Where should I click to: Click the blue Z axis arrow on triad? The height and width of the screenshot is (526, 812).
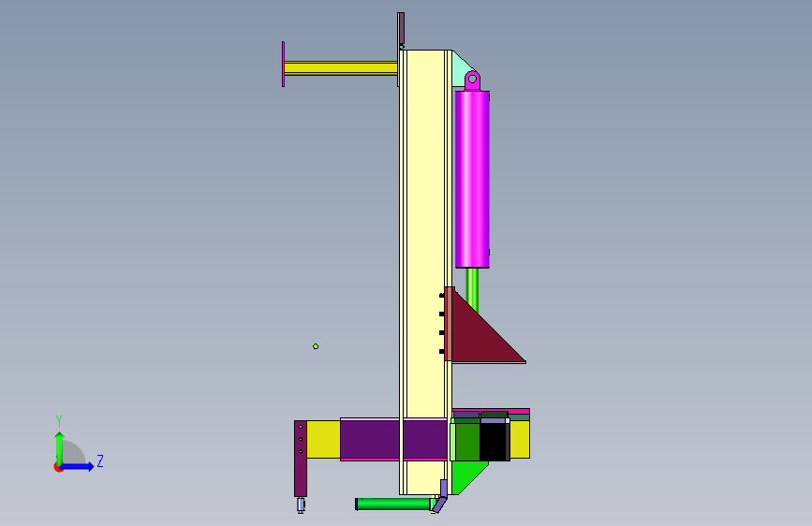tap(79, 466)
